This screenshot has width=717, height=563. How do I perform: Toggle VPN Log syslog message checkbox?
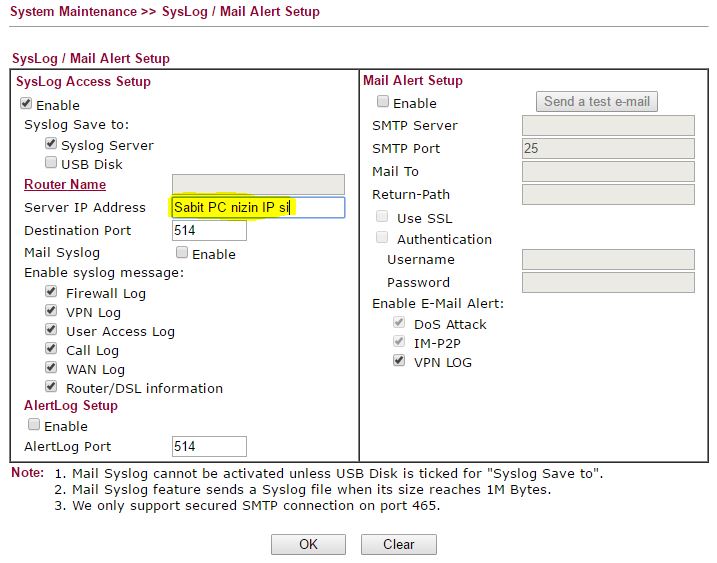pos(51,311)
